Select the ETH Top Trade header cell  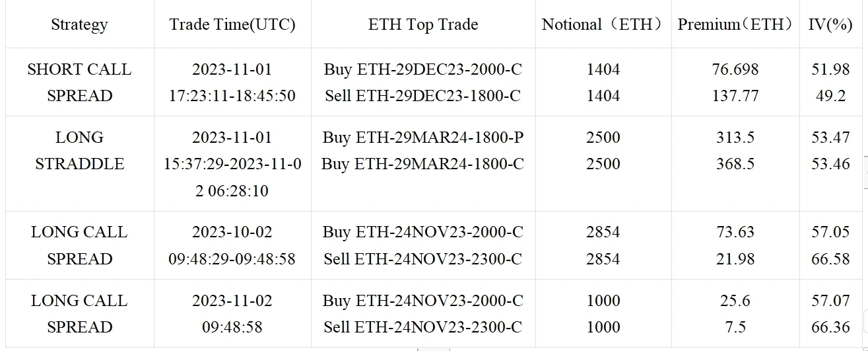click(x=423, y=25)
